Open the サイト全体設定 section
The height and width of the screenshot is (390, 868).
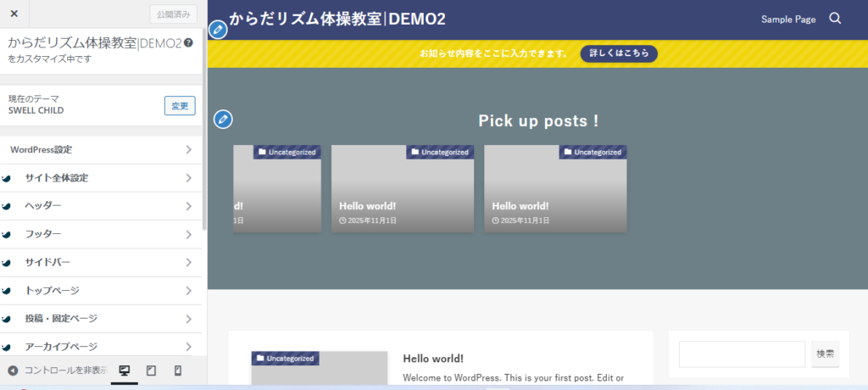(101, 178)
